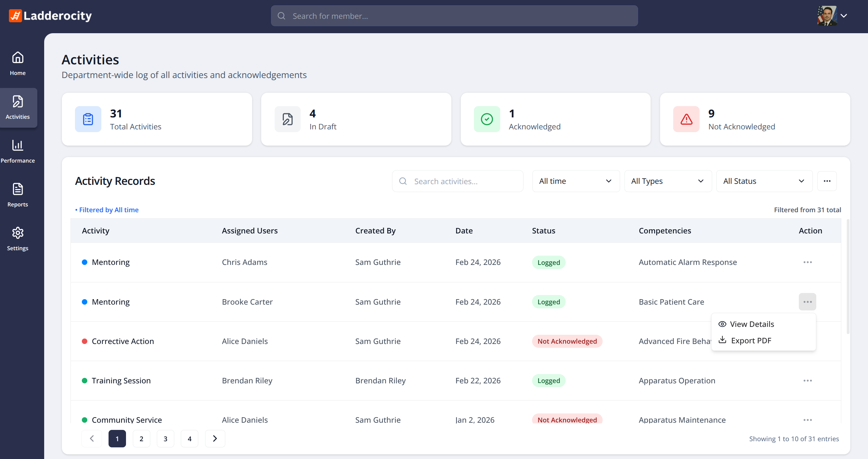Open action menu for Chris Adams row
Viewport: 868px width, 459px height.
pos(807,262)
